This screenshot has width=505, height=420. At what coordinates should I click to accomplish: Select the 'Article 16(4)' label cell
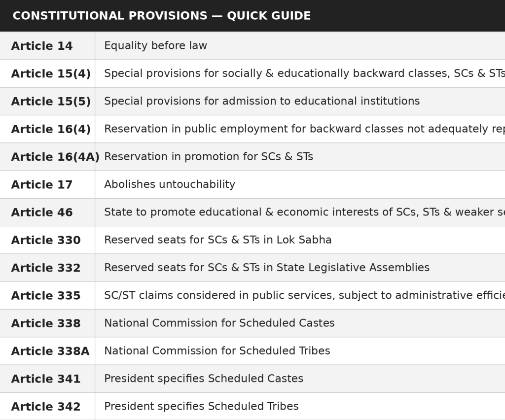coord(51,129)
